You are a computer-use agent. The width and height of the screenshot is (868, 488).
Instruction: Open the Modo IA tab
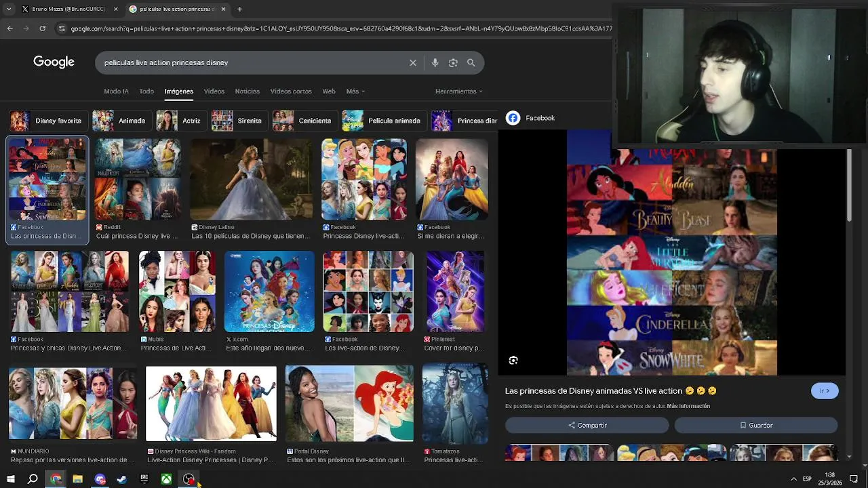[116, 91]
